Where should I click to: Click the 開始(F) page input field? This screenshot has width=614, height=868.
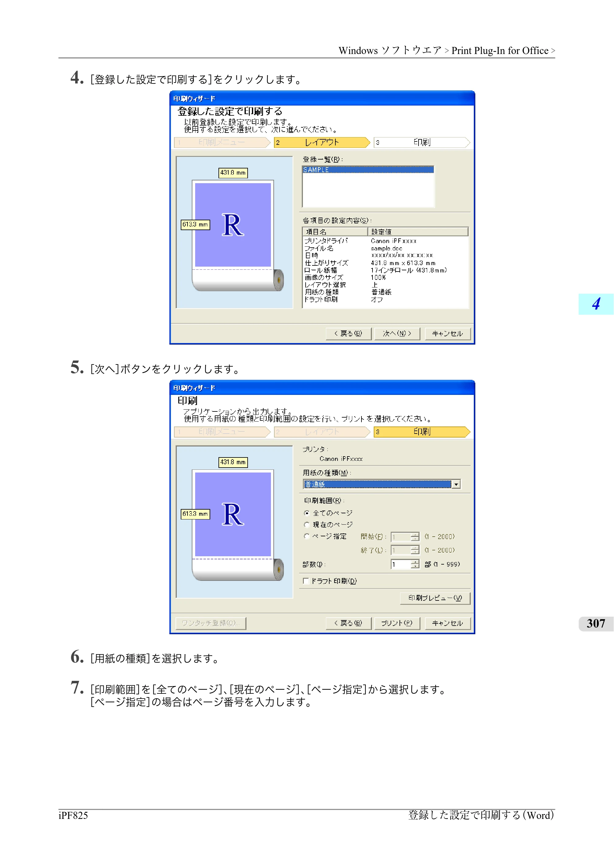pos(401,537)
